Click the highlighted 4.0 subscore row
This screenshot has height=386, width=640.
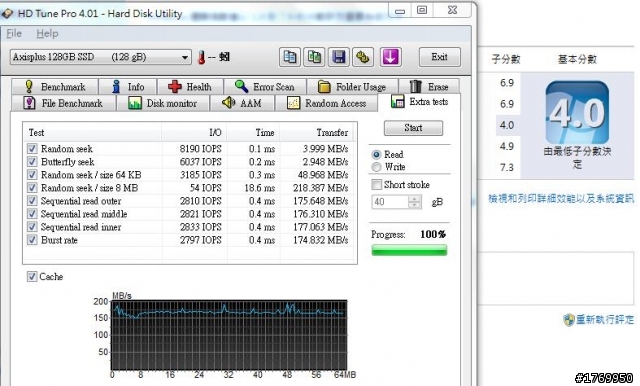508,125
